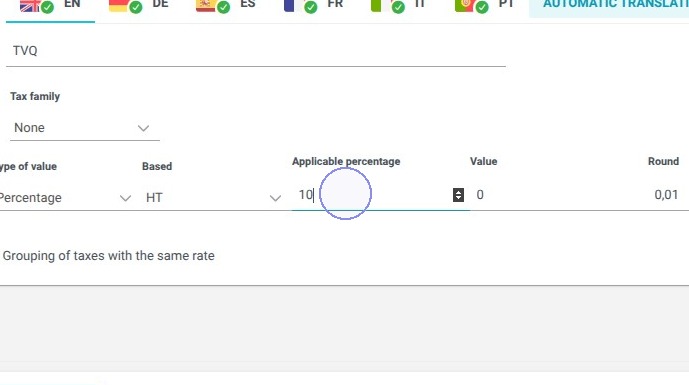Viewport: 689px width, 385px height.
Task: Click the Tax family label
Action: pyautogui.click(x=35, y=96)
